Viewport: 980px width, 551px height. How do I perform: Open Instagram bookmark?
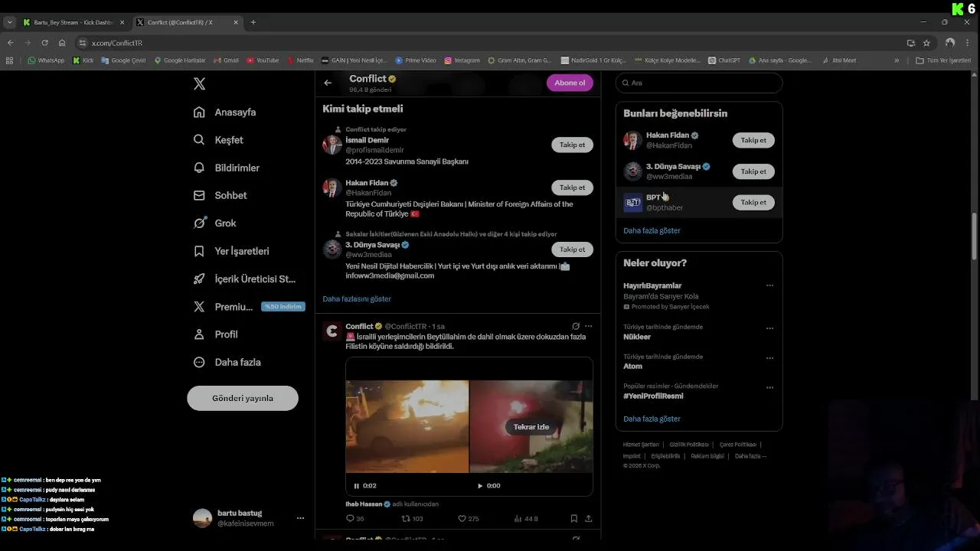[x=462, y=60]
